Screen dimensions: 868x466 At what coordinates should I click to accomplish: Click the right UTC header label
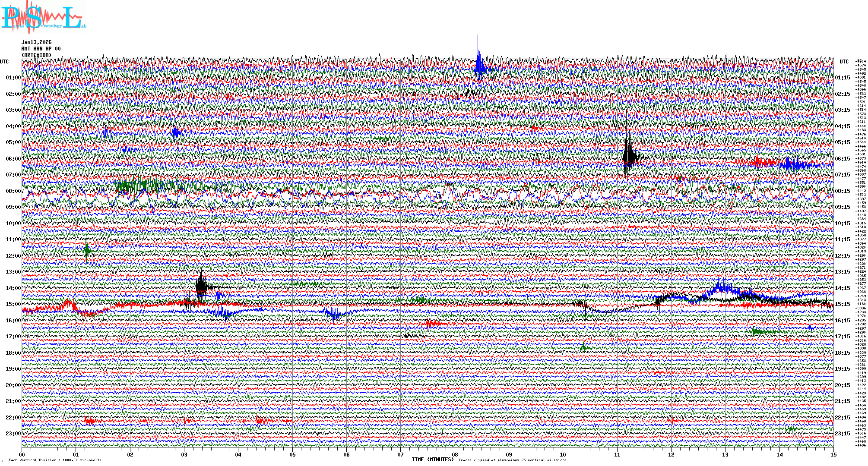844,62
